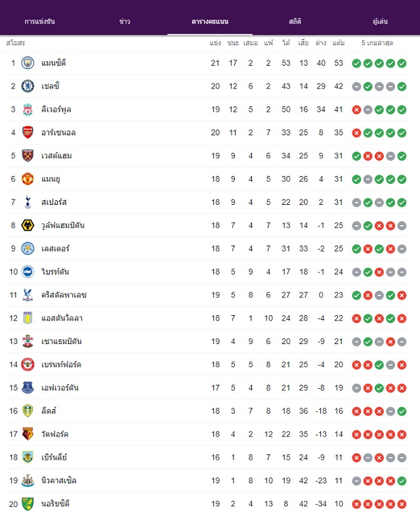
Task: Open the สเปอร์ส team link
Action: pos(54,202)
